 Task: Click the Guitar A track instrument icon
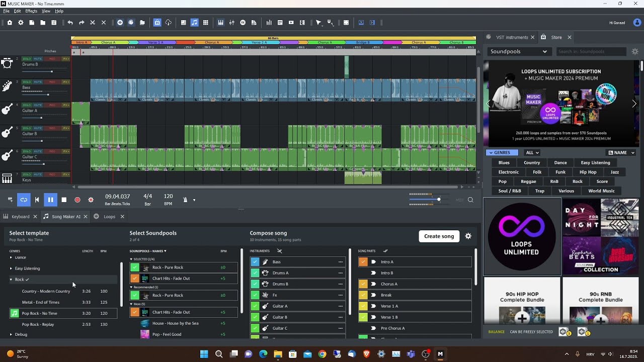point(7,110)
